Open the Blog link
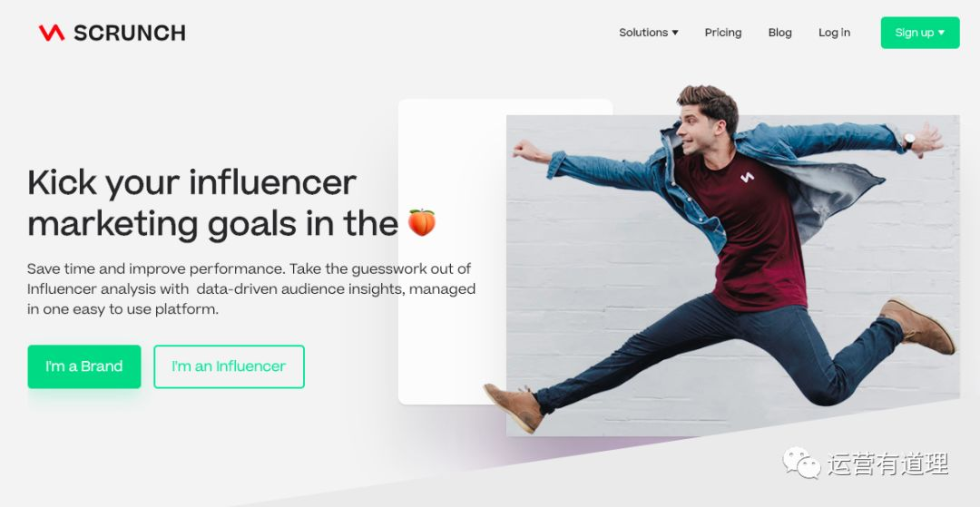The width and height of the screenshot is (980, 507). tap(780, 33)
